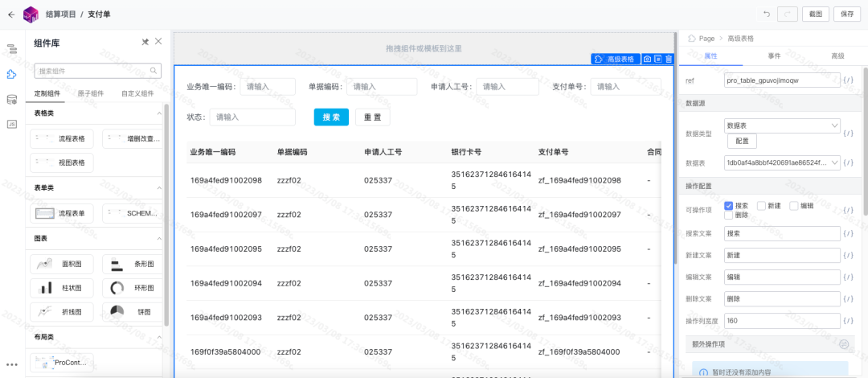Open the outline tree sidebar icon
Screen dimensions: 868x378
(11, 49)
